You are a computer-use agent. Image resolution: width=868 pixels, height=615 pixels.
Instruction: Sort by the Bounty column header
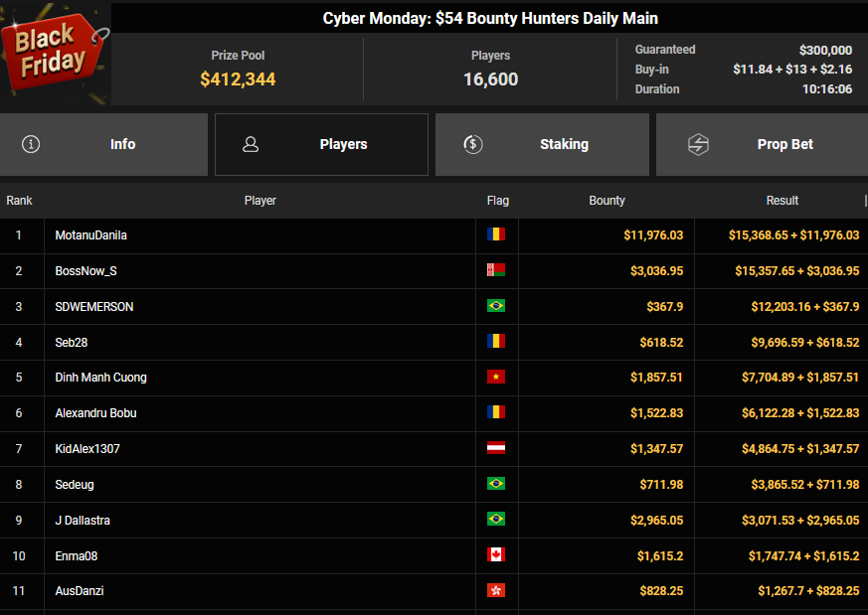click(607, 201)
